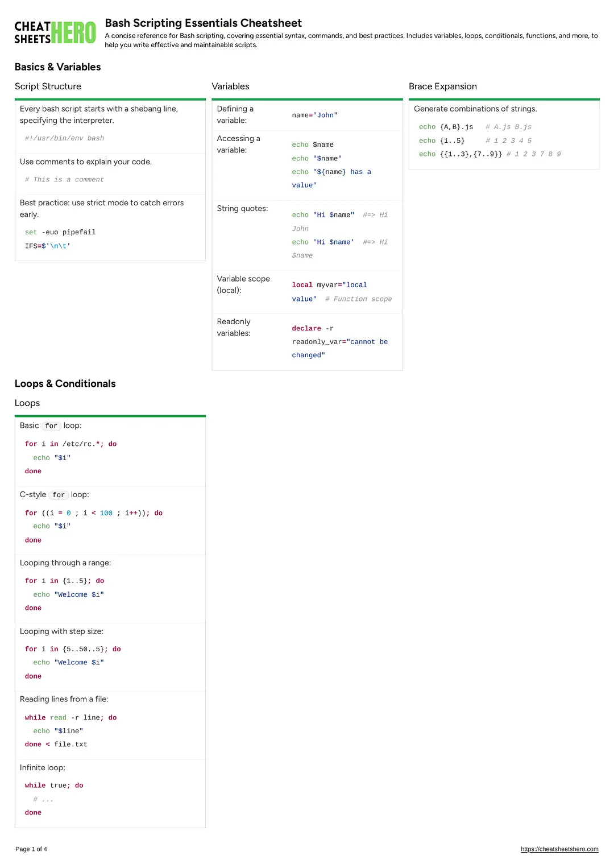
Task: Click the 'declare -r' readonly code
Action: pyautogui.click(x=312, y=329)
